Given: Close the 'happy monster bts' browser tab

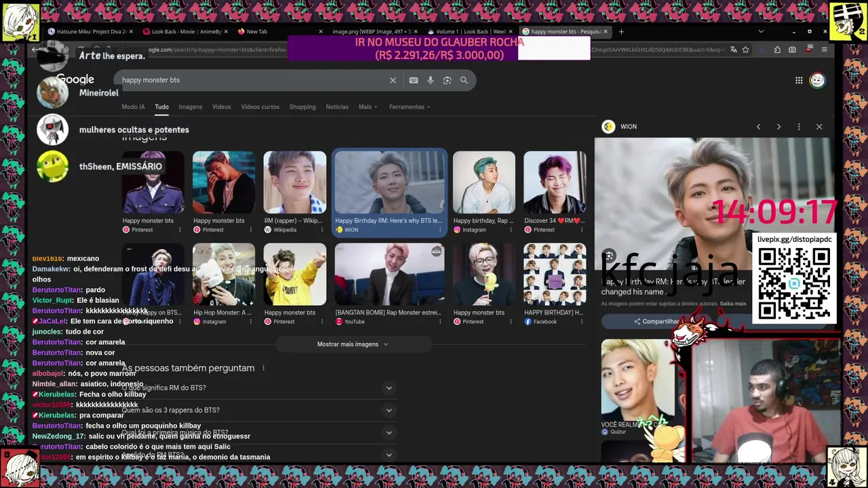Looking at the screenshot, I should pos(605,31).
